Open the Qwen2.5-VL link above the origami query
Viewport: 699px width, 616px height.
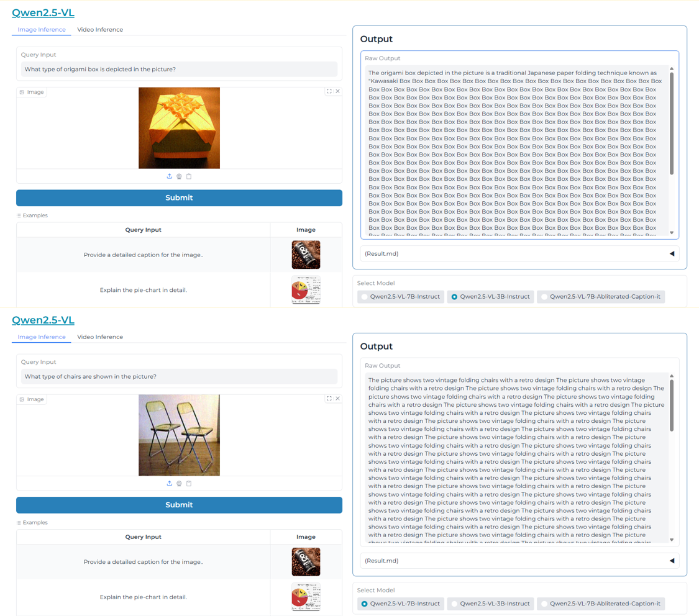coord(43,12)
